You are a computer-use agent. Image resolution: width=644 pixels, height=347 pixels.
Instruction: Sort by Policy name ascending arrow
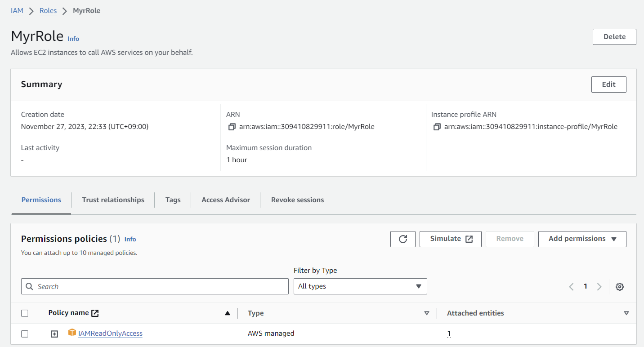(x=228, y=313)
